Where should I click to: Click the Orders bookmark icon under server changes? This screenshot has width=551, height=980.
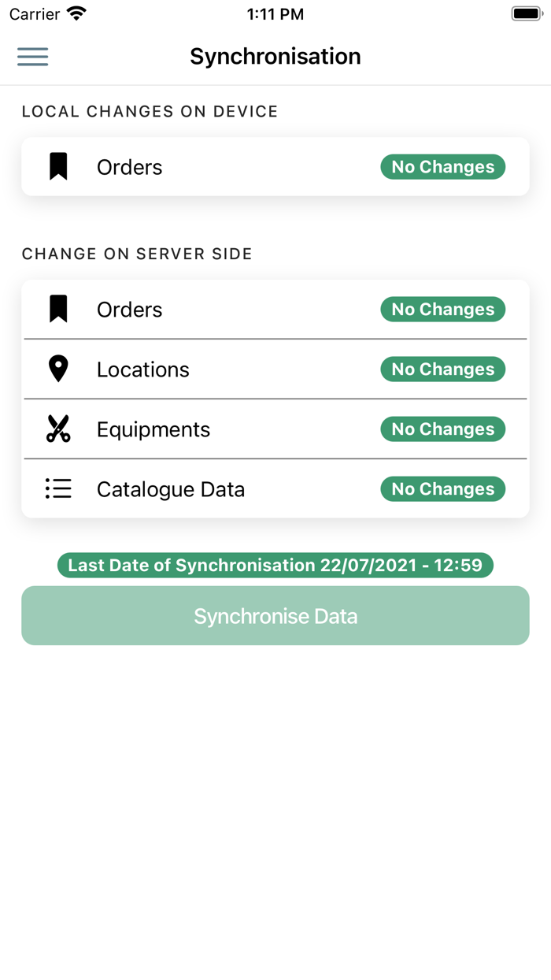coord(59,309)
